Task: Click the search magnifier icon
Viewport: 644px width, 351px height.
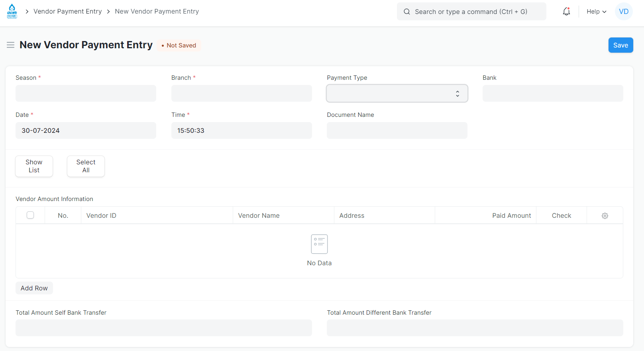Action: (407, 12)
